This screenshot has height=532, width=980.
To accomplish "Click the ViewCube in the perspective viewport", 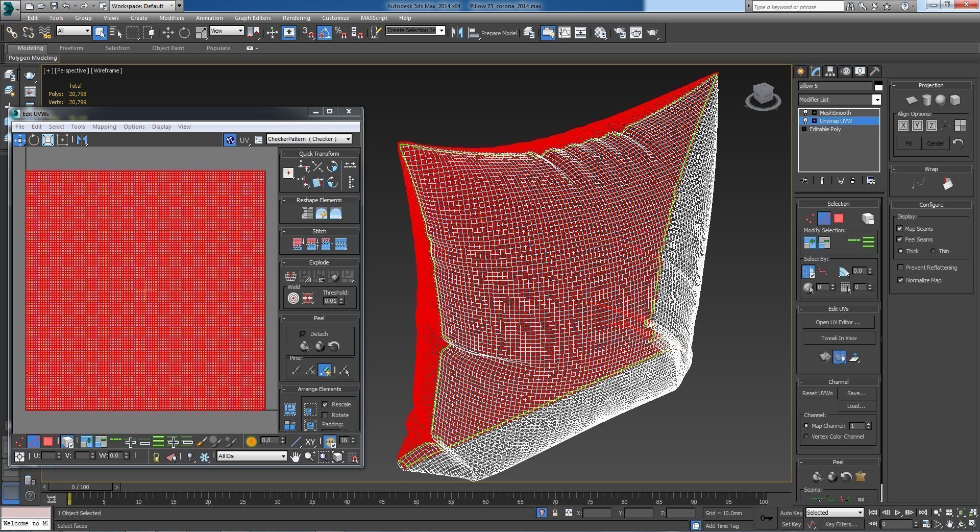I will (763, 95).
